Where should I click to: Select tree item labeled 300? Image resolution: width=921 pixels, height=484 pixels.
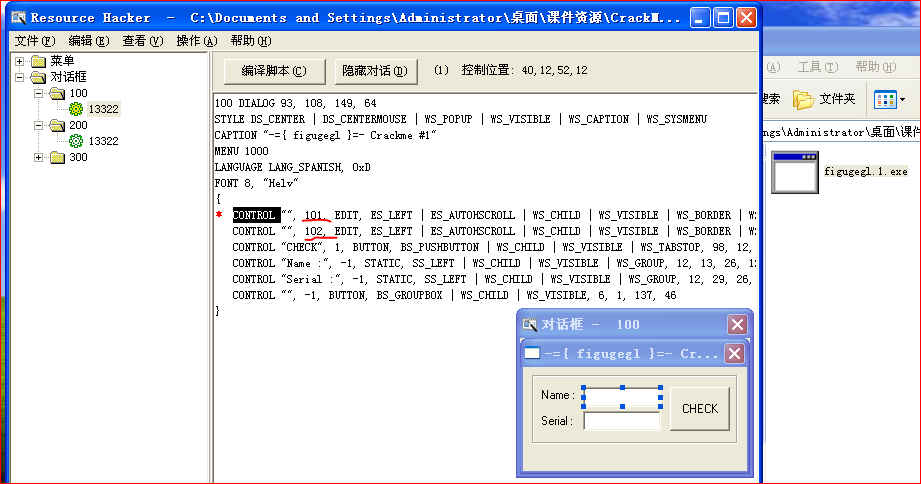pyautogui.click(x=78, y=157)
